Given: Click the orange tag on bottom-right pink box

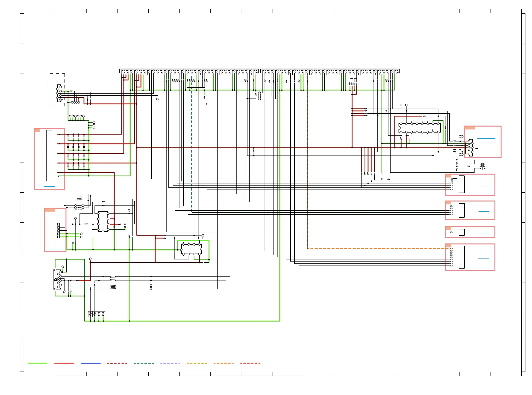Looking at the screenshot, I should [x=448, y=245].
